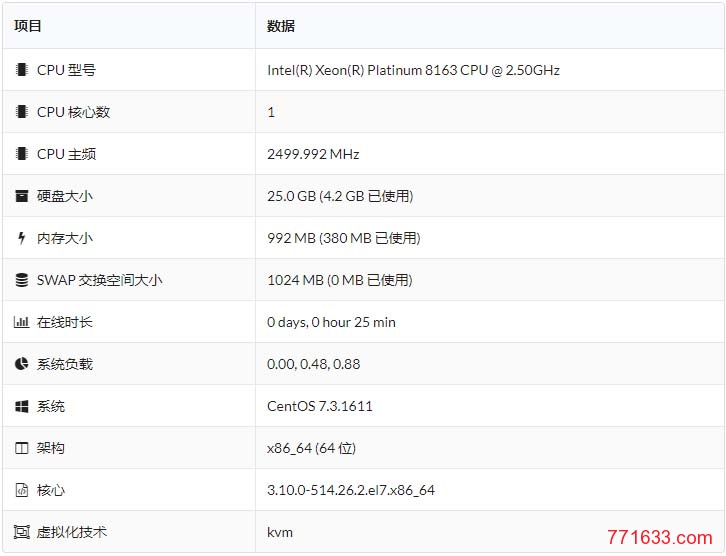
Task: Click the CPU 主频 label
Action: pyautogui.click(x=66, y=154)
